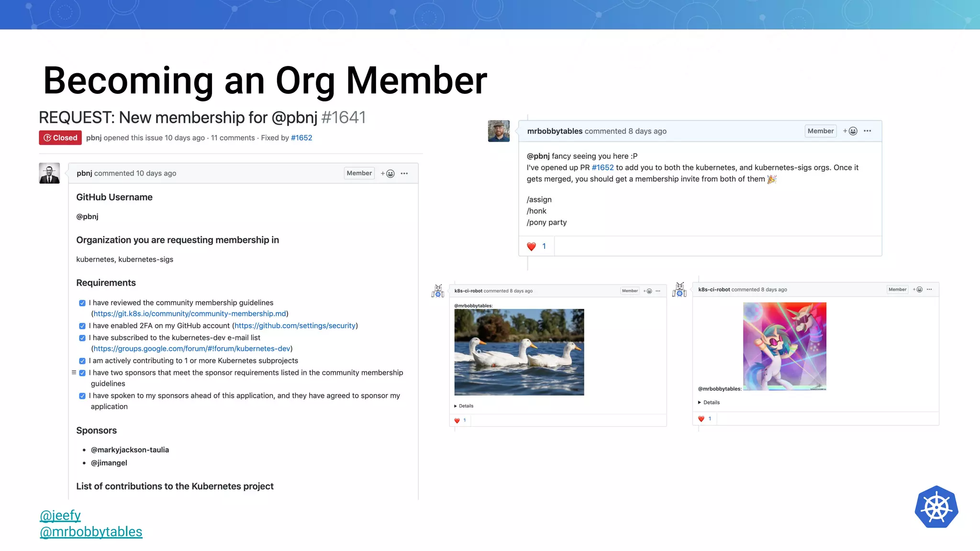This screenshot has width=980, height=551.
Task: Click the @markyjackson-taulia sponsor mention
Action: 130,450
